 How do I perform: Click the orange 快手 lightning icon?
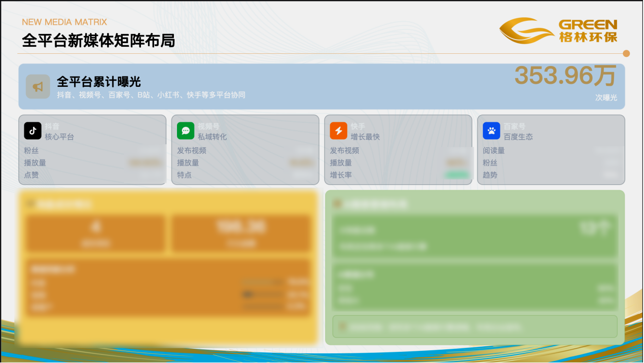click(338, 131)
